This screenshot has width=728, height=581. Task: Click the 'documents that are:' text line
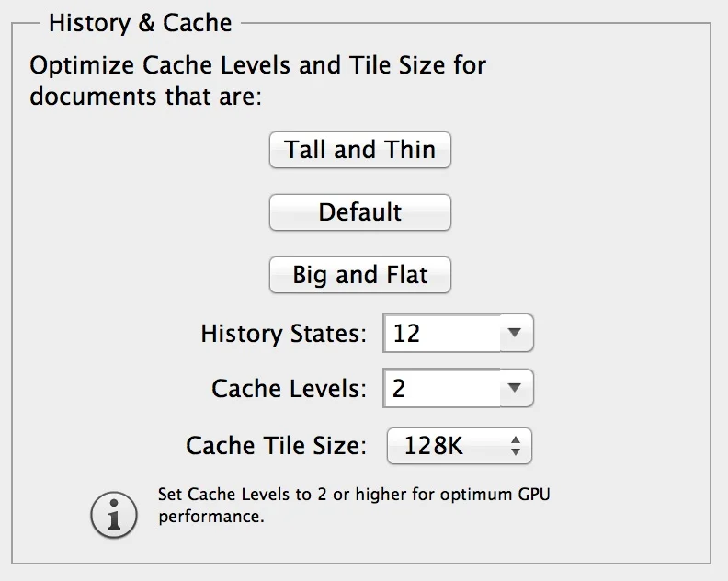click(x=145, y=96)
